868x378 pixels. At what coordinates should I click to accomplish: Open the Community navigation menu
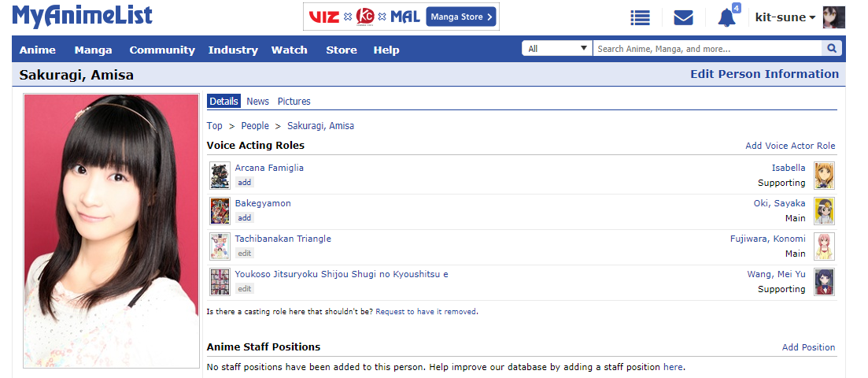click(x=162, y=50)
